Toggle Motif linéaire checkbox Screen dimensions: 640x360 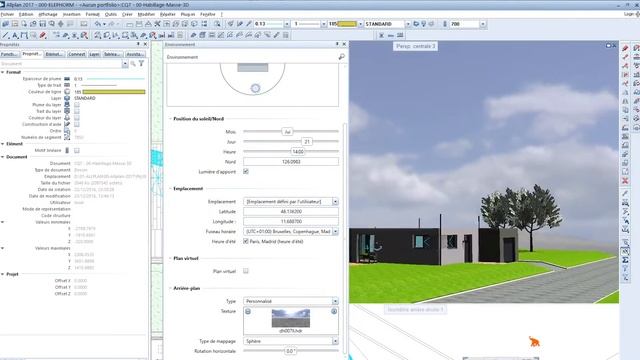point(77,151)
